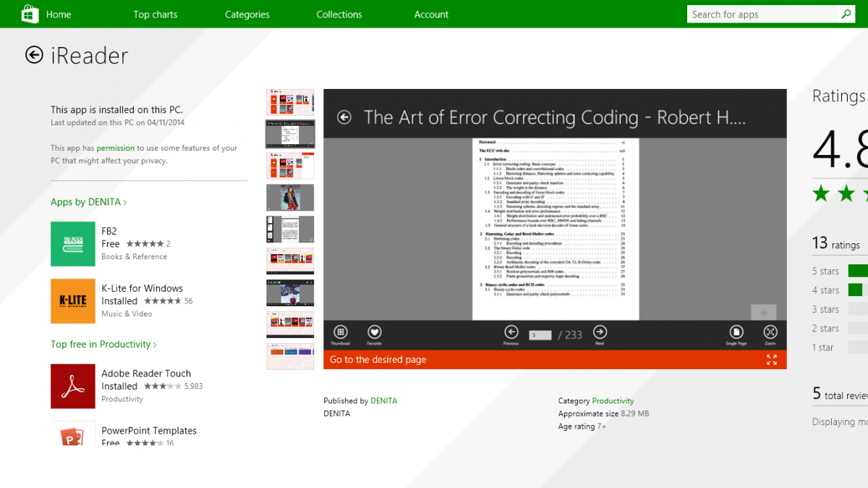This screenshot has height=488, width=868.
Task: Select the seventh screenshot thumbnail
Action: tap(290, 293)
